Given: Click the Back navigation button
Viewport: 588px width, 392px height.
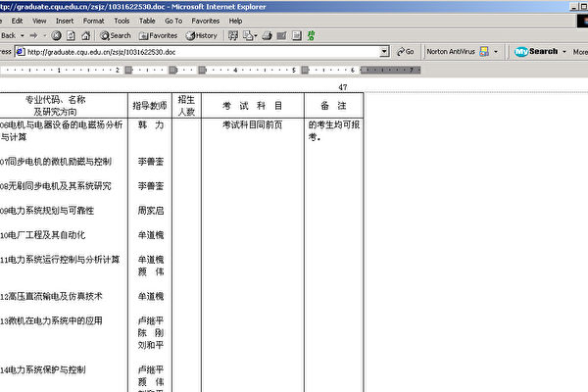Looking at the screenshot, I should click(9, 35).
